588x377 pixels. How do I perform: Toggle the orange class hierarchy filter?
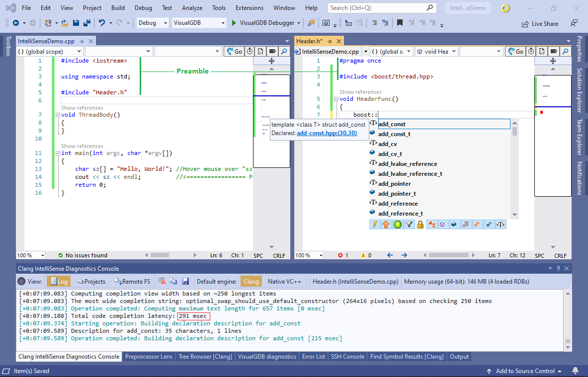(x=432, y=225)
